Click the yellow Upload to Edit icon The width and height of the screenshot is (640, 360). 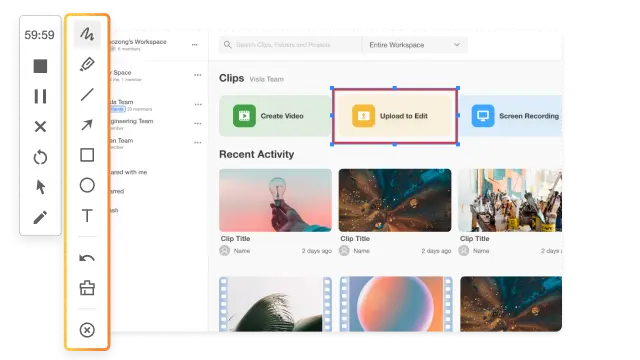click(x=363, y=116)
